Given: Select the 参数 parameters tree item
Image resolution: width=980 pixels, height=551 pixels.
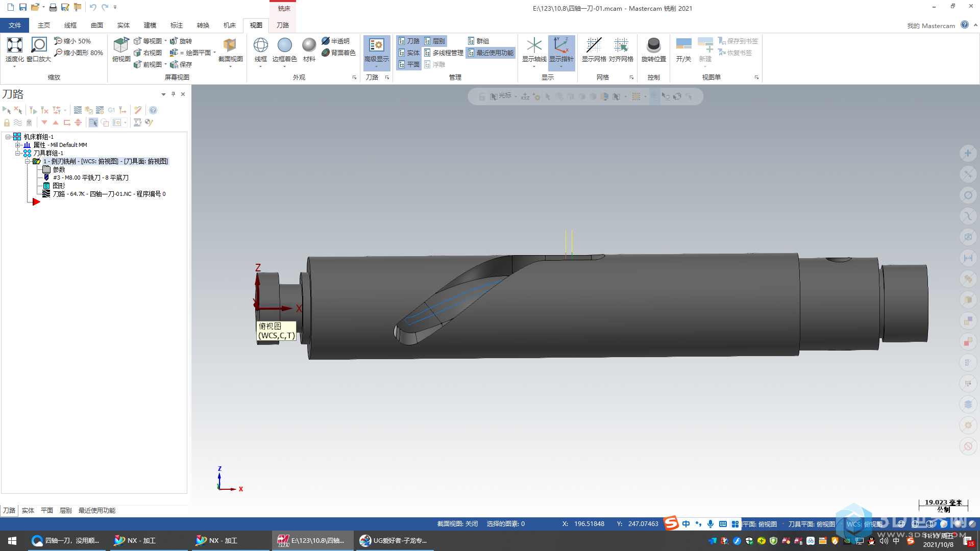Looking at the screenshot, I should pyautogui.click(x=54, y=169).
